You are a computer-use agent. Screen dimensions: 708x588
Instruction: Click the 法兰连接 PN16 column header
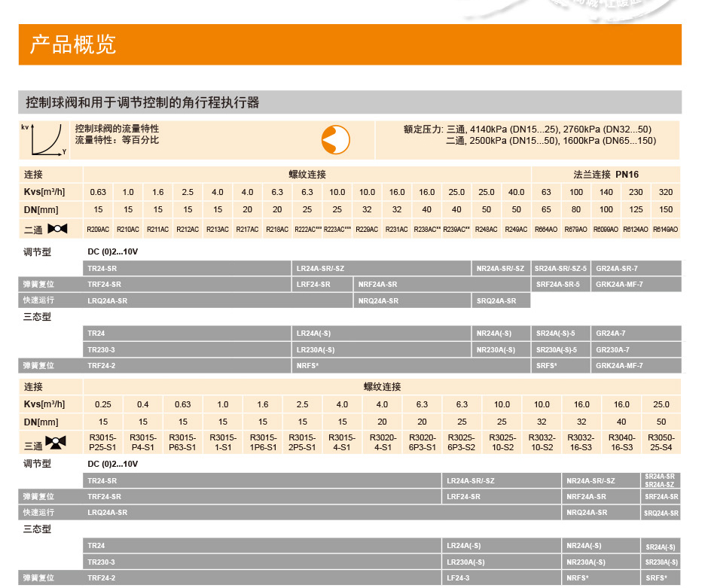pos(606,174)
